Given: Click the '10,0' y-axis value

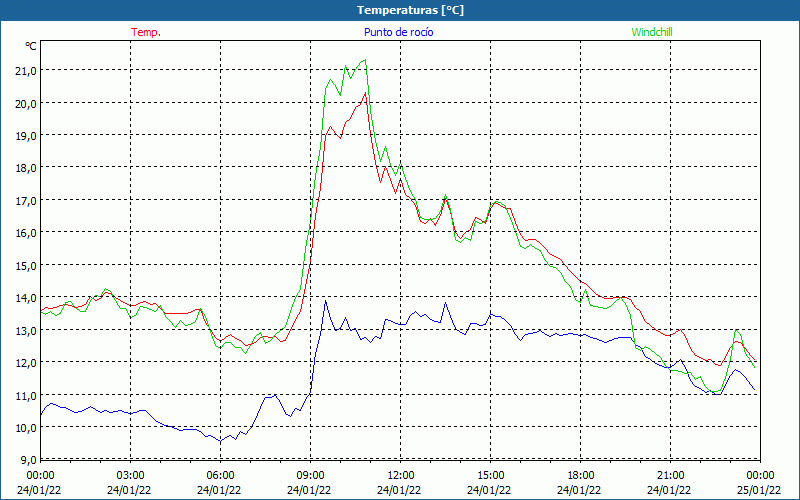Looking at the screenshot, I should tap(26, 428).
